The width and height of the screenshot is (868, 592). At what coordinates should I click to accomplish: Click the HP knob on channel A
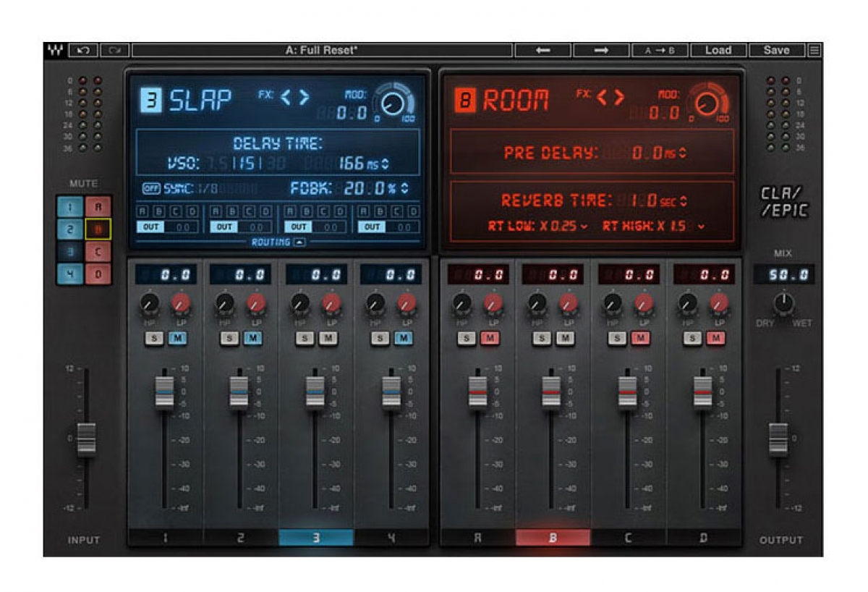(462, 303)
